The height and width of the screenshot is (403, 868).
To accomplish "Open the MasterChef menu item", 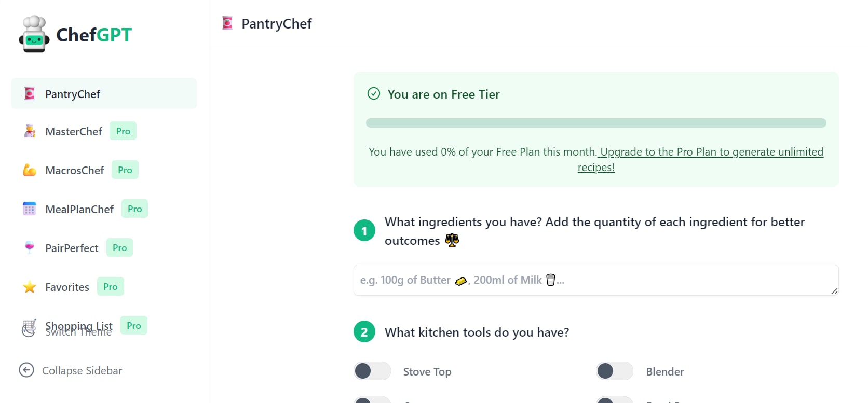I will click(x=74, y=132).
